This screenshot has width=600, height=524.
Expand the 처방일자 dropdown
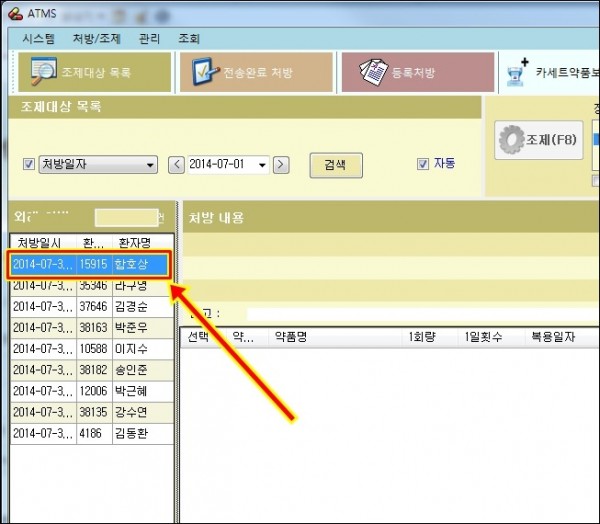pos(151,165)
